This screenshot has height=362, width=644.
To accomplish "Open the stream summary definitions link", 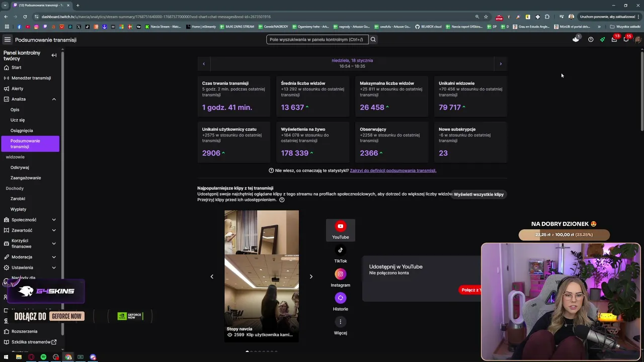I will [393, 170].
